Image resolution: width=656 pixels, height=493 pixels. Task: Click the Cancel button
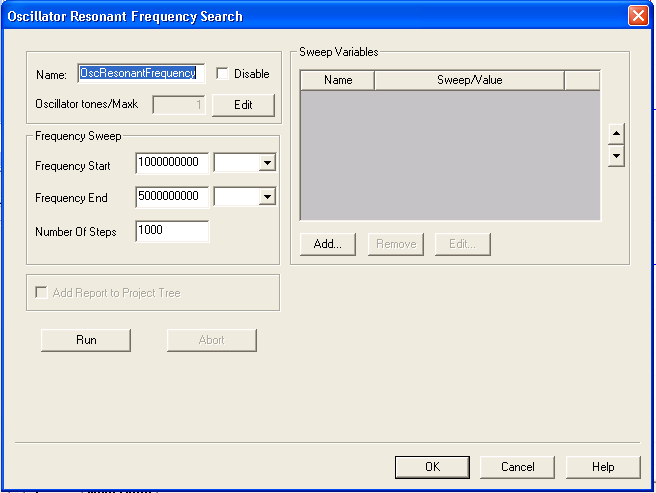(517, 467)
